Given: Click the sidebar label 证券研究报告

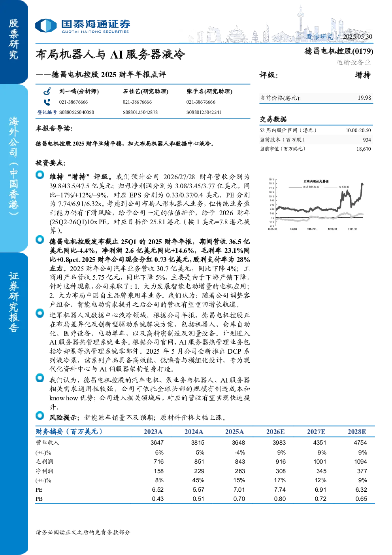Looking at the screenshot, I should point(14,302).
